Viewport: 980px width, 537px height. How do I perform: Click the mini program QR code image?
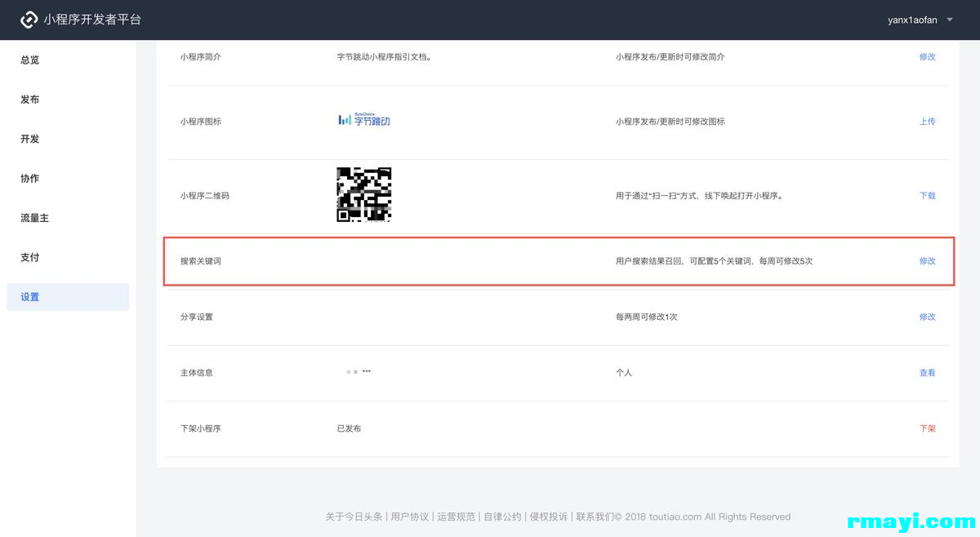[364, 194]
